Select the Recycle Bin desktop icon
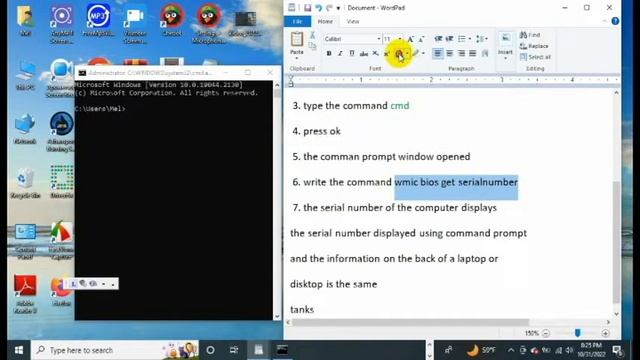This screenshot has height=360, width=640. [x=25, y=183]
